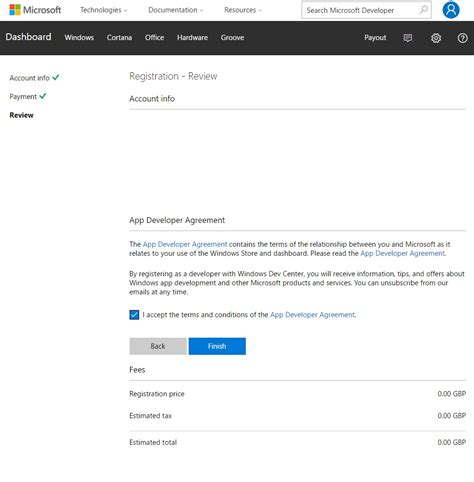
Task: Open the Hardware dashboard section
Action: pos(192,38)
